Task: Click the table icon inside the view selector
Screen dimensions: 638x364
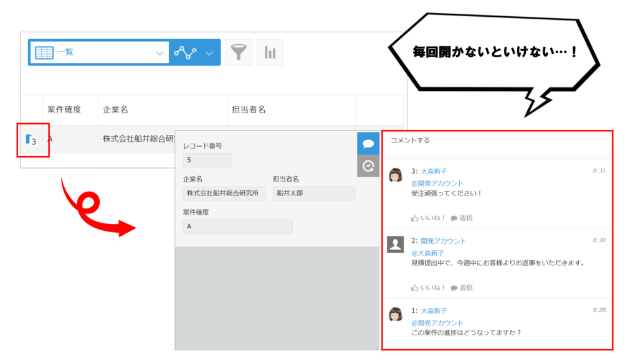Action: click(44, 52)
